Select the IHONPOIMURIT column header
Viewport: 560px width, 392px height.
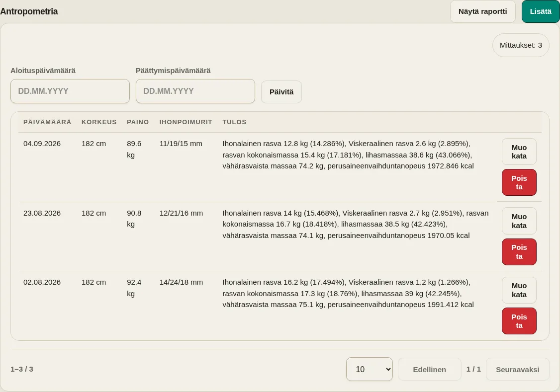point(186,122)
